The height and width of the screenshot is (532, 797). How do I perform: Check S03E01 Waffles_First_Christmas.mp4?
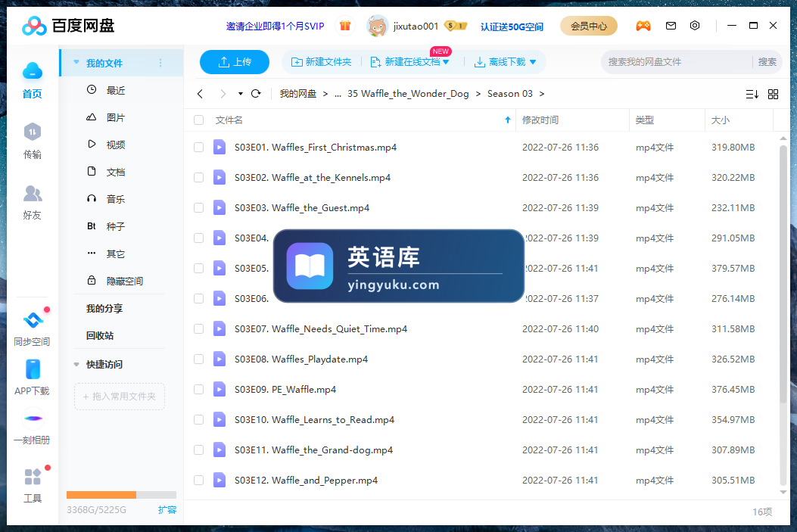coord(199,148)
